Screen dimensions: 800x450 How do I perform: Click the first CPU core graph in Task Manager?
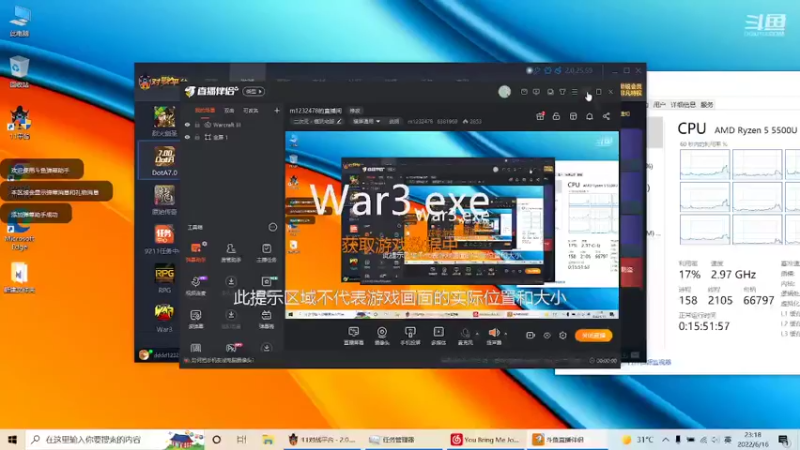(705, 164)
